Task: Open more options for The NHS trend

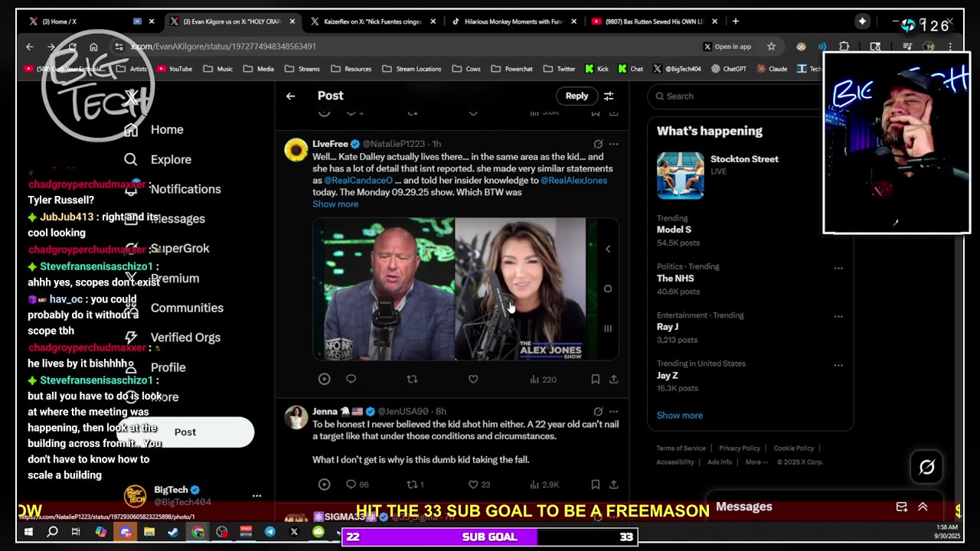Action: coord(838,268)
